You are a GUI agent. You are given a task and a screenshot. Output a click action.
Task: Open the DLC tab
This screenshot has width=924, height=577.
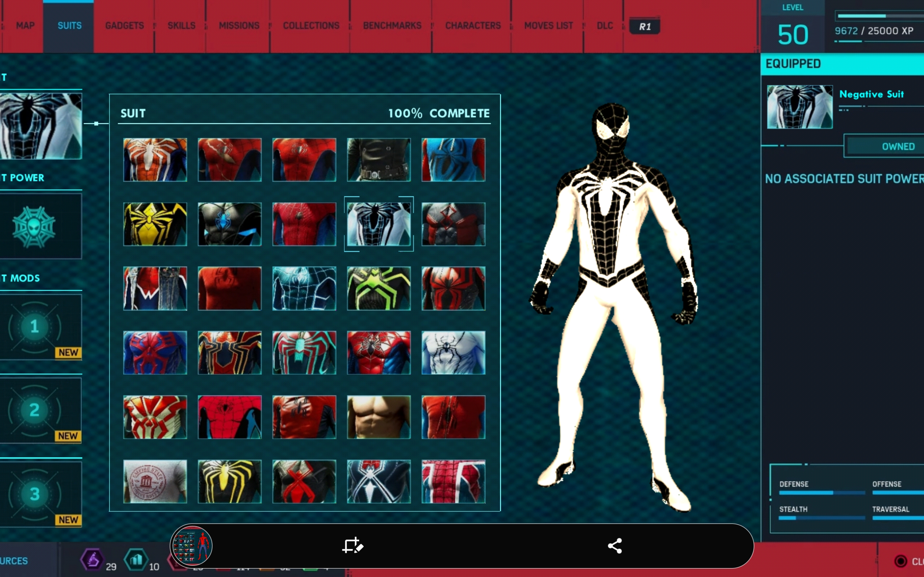pos(605,26)
